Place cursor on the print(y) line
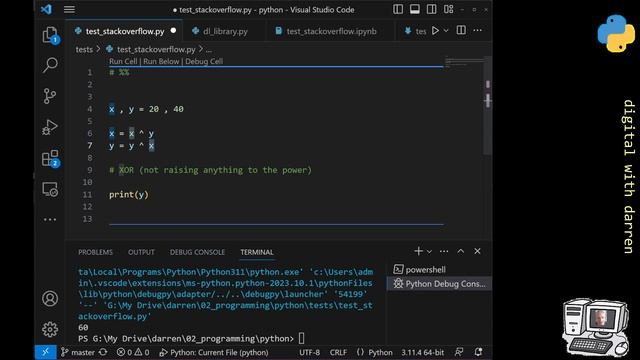This screenshot has width=640, height=360. coord(129,195)
